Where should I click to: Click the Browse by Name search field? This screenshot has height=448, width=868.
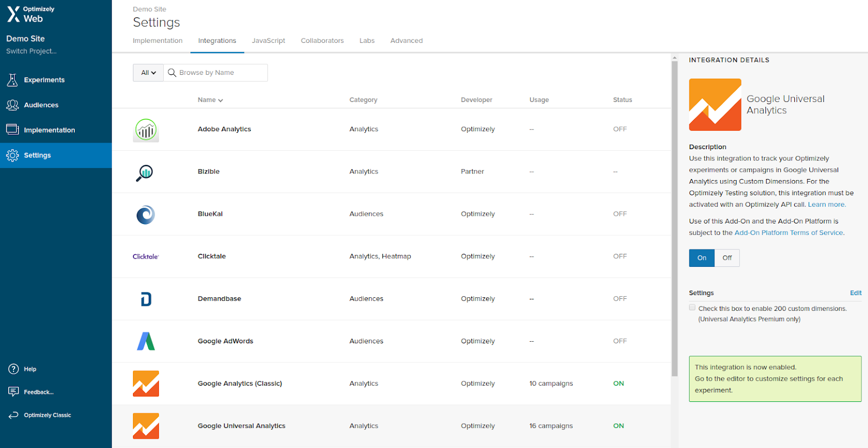click(x=216, y=73)
